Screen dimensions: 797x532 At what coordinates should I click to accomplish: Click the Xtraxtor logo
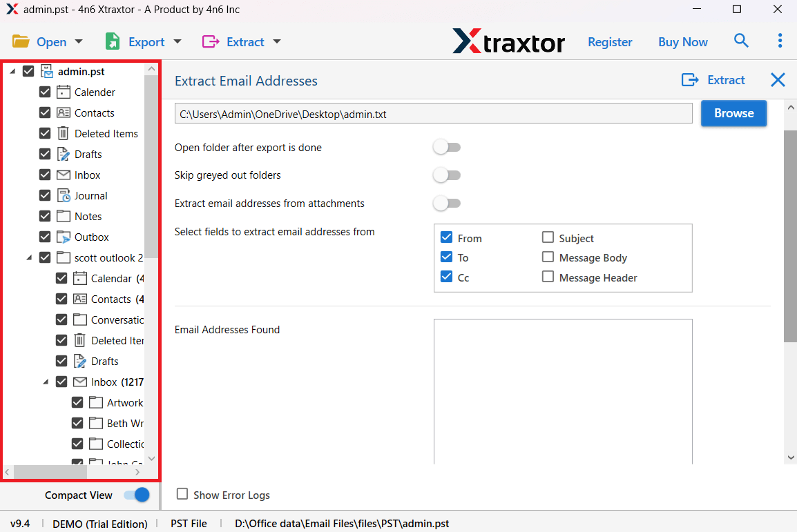point(508,41)
